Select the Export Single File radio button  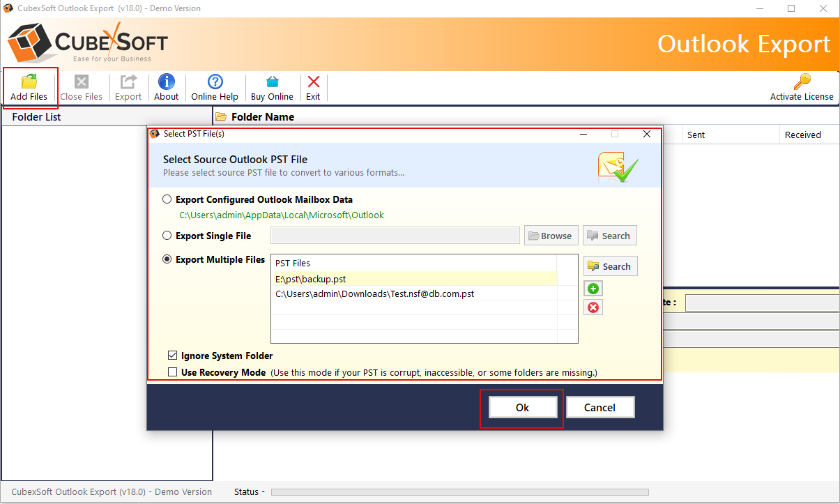pyautogui.click(x=167, y=236)
